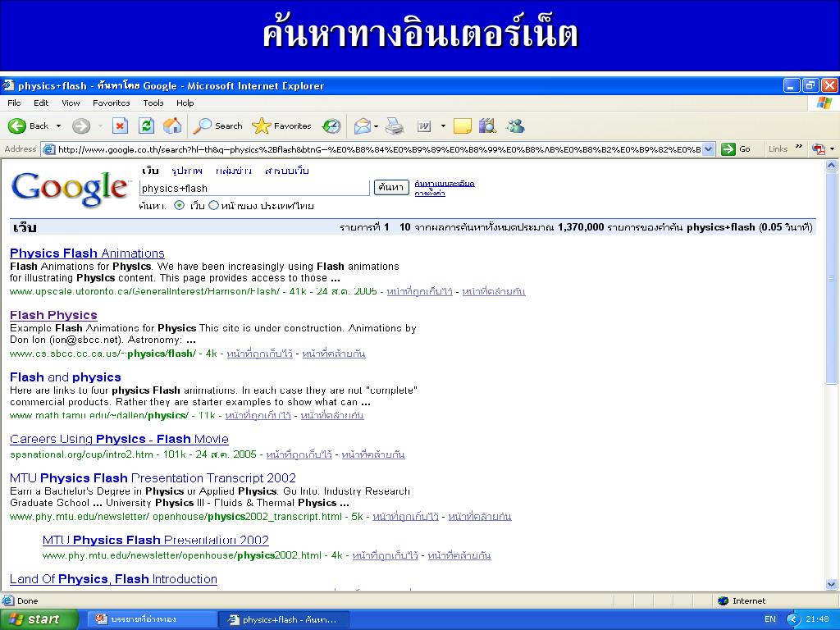Switch to Google images tab รูปภาพ

[x=187, y=171]
